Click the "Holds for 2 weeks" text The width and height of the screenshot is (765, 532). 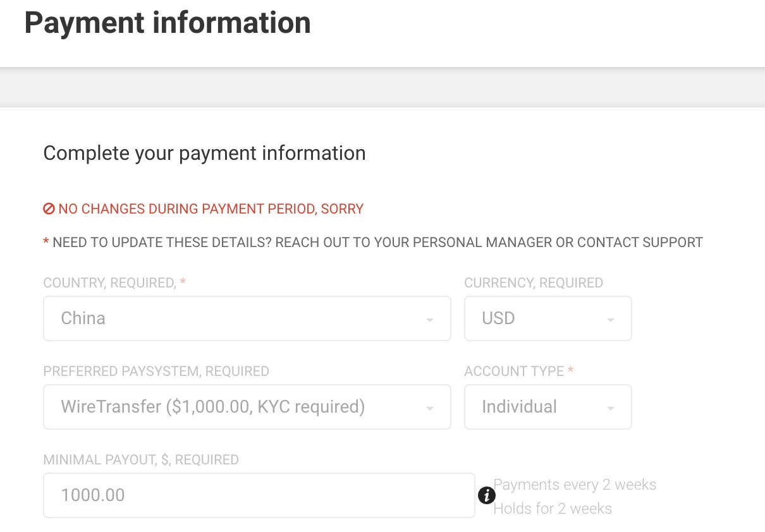[x=553, y=509]
